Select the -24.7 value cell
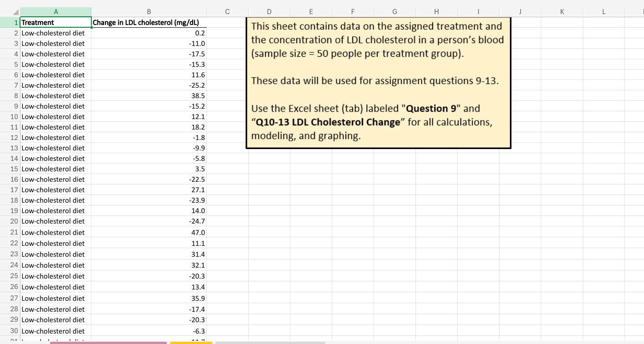Image resolution: width=644 pixels, height=344 pixels. (x=149, y=221)
